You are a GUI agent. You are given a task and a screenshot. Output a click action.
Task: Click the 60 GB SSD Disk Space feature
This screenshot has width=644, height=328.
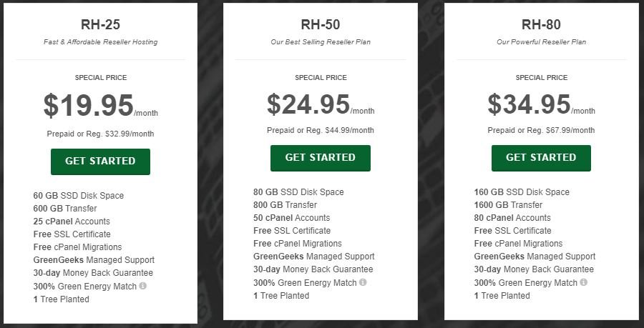[79, 196]
